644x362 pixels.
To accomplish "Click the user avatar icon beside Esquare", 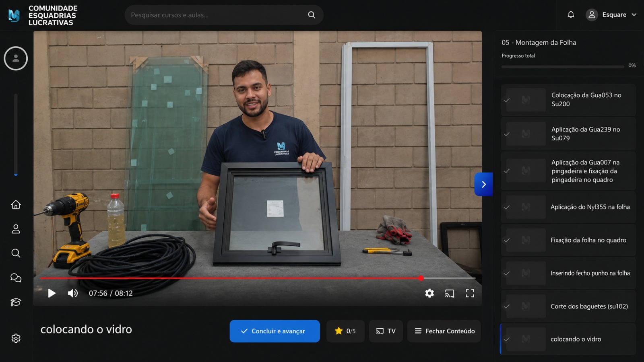I will [x=592, y=15].
